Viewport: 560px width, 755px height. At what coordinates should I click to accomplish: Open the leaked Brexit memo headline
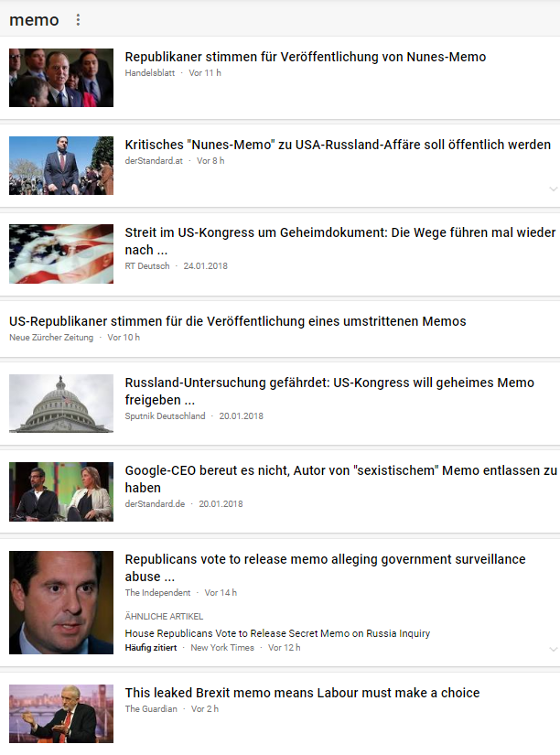point(302,693)
